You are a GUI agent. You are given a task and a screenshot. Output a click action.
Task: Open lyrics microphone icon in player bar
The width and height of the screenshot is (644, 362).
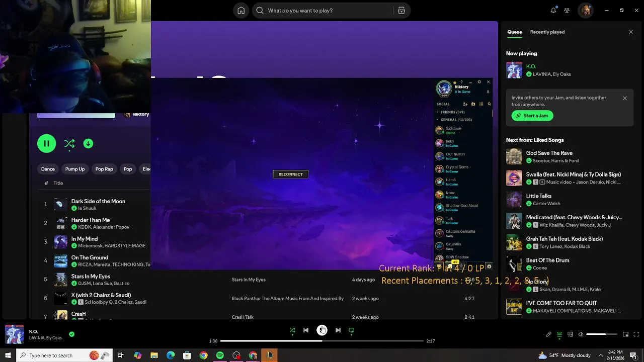(548, 334)
